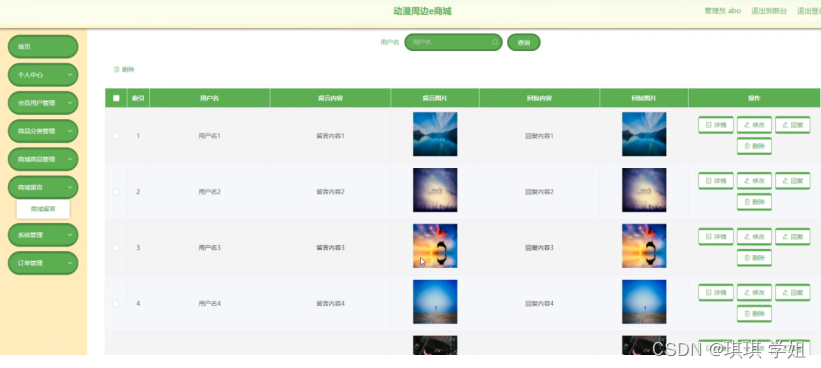
Task: Expand the 订单管理 sidebar menu
Action: point(43,263)
